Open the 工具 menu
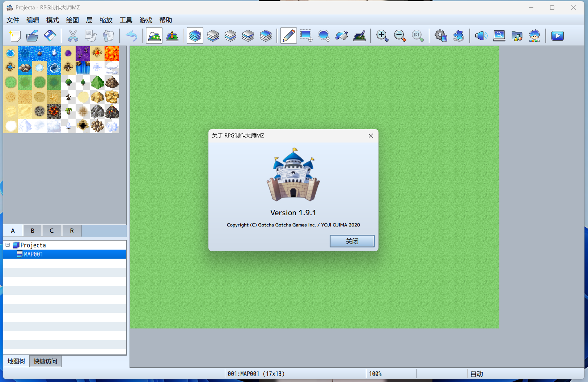Viewport: 588px width, 382px height. point(126,20)
